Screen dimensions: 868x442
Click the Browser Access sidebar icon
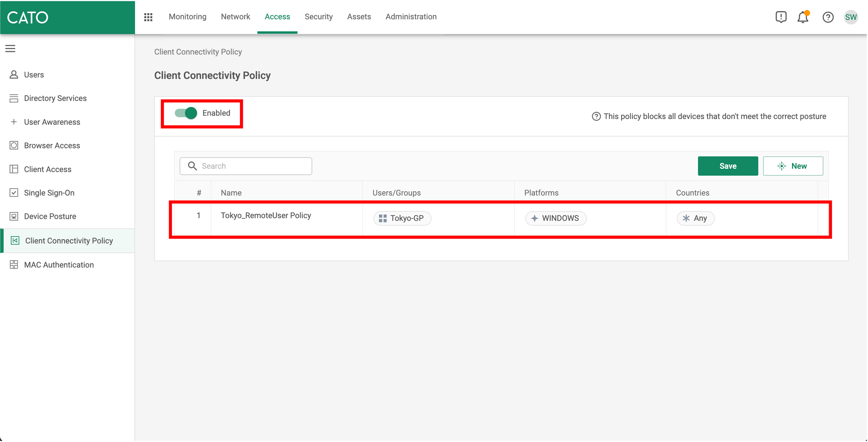(x=14, y=145)
